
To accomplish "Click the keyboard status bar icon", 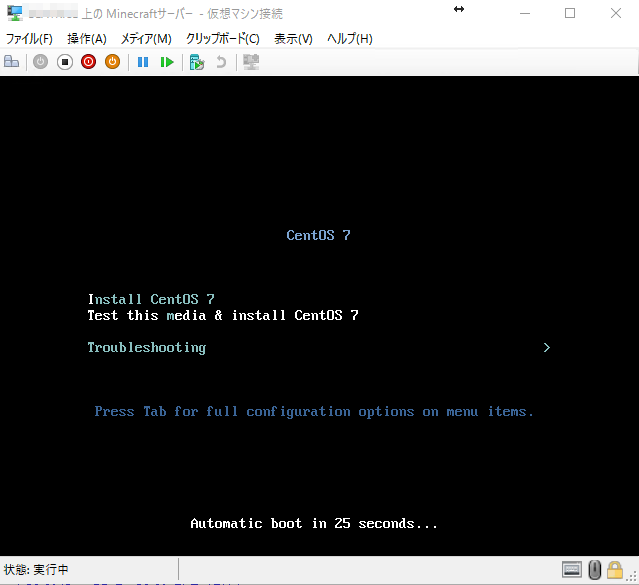I will click(571, 570).
